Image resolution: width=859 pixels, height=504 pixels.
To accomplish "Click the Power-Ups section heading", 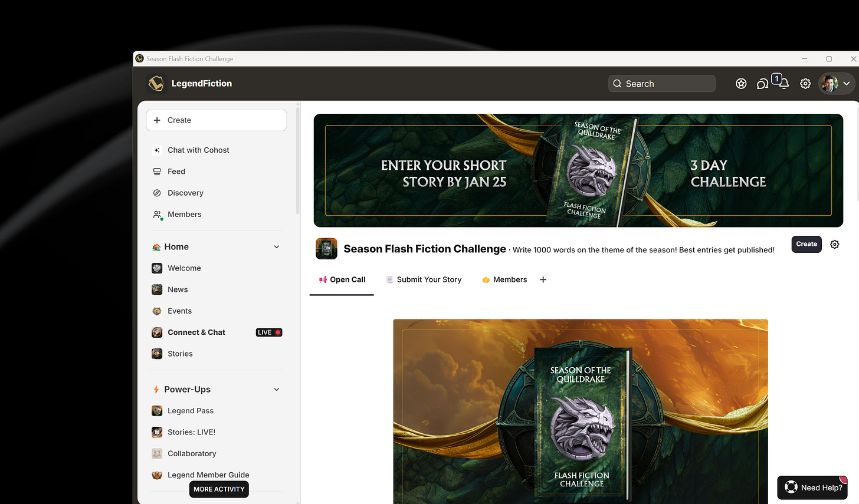I will 187,390.
